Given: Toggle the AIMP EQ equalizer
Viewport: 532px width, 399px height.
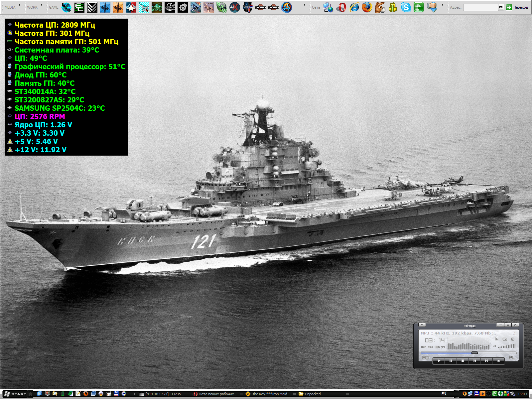Looking at the screenshot, I should [x=425, y=358].
